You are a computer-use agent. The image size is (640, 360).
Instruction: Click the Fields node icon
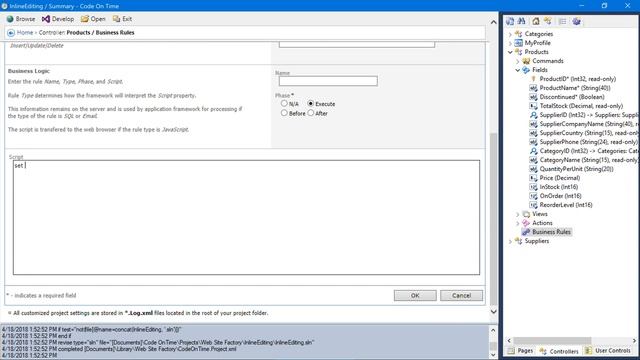(526, 70)
